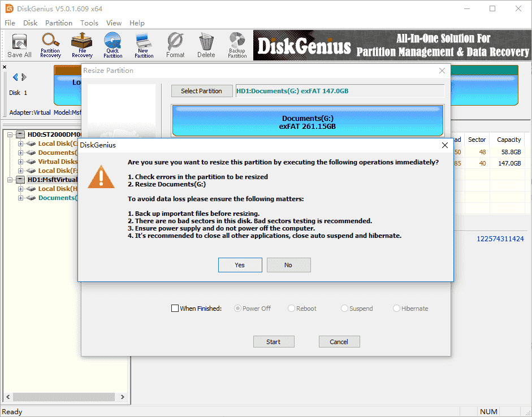This screenshot has height=417, width=532.
Task: Click the Capacity column header
Action: [x=508, y=140]
